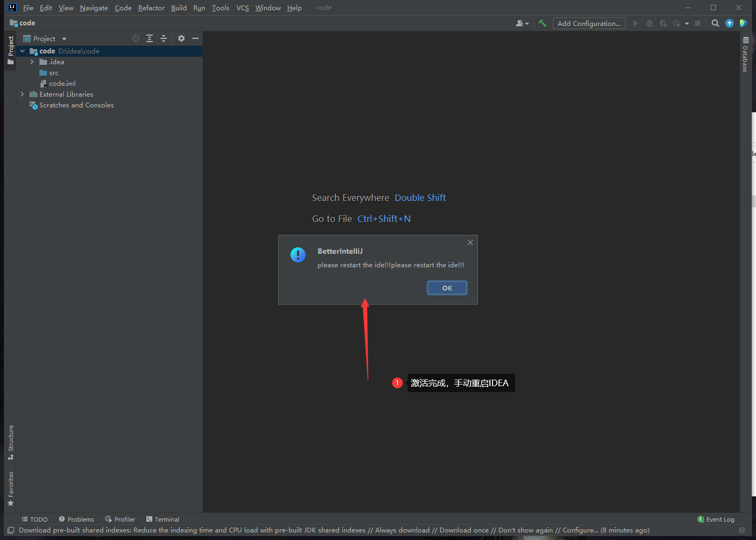Click the IntelliJ logo in title bar

point(12,8)
